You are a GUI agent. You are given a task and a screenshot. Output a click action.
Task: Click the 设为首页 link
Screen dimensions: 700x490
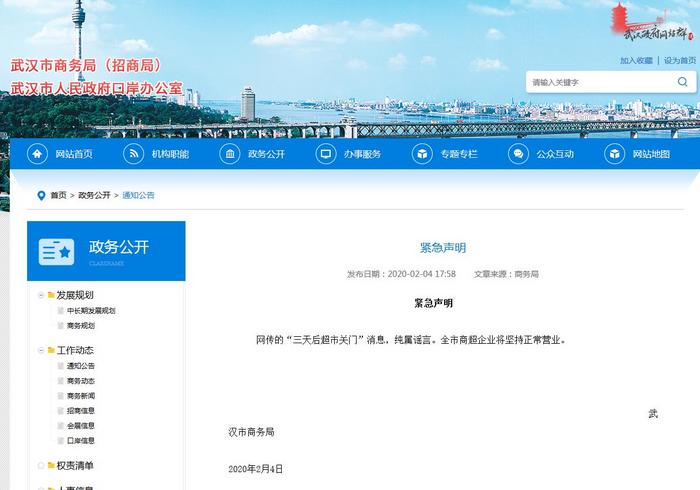click(679, 60)
